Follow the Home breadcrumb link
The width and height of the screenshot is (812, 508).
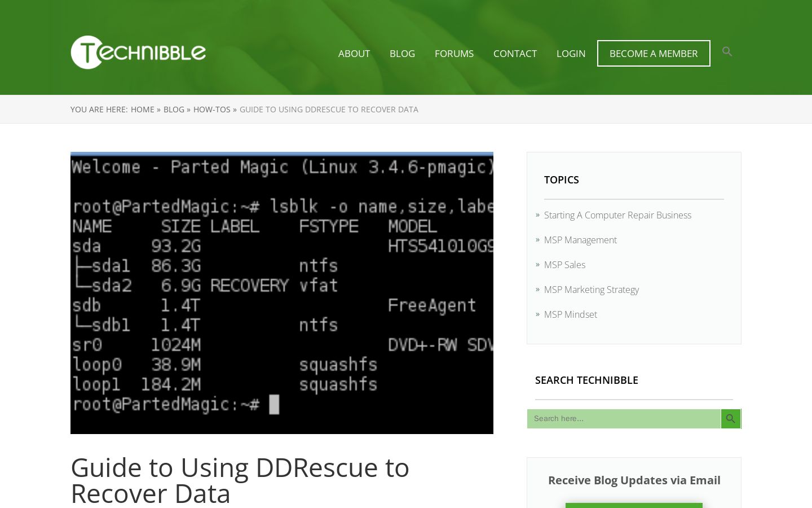[143, 110]
